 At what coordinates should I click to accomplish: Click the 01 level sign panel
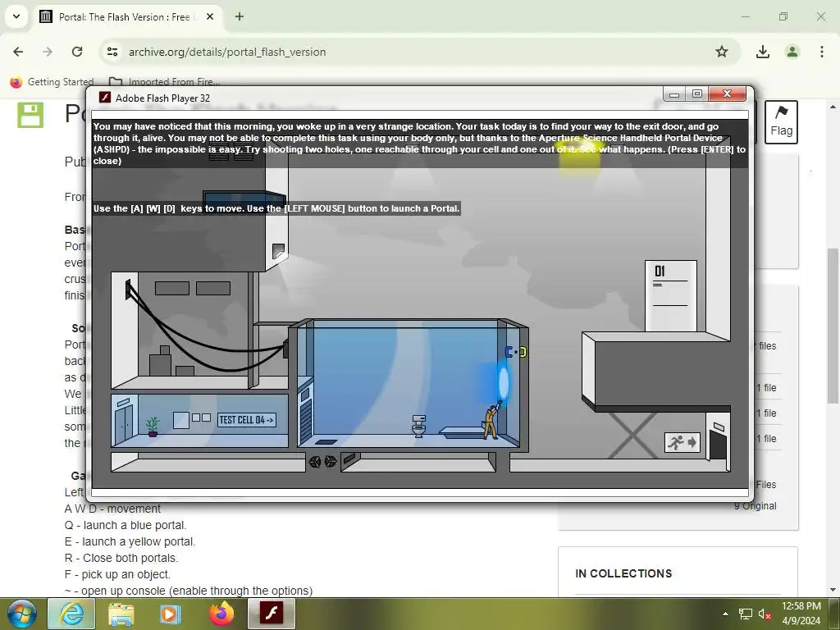pyautogui.click(x=670, y=295)
